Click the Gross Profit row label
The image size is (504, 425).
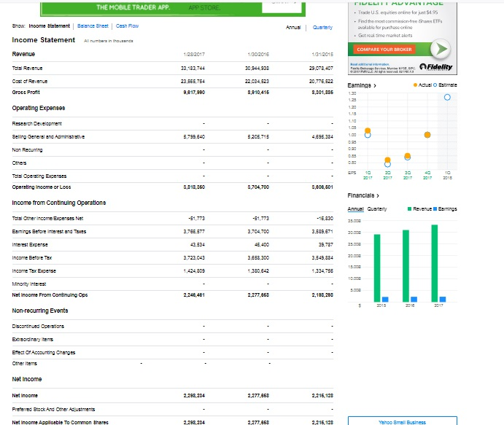pos(26,92)
